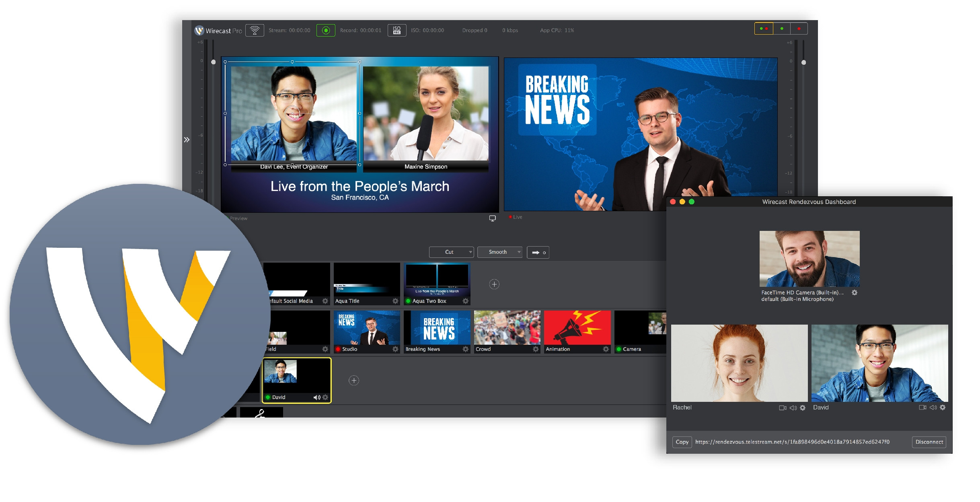The image size is (980, 502).
Task: Click the camera icon next to Rachel
Action: pos(782,407)
